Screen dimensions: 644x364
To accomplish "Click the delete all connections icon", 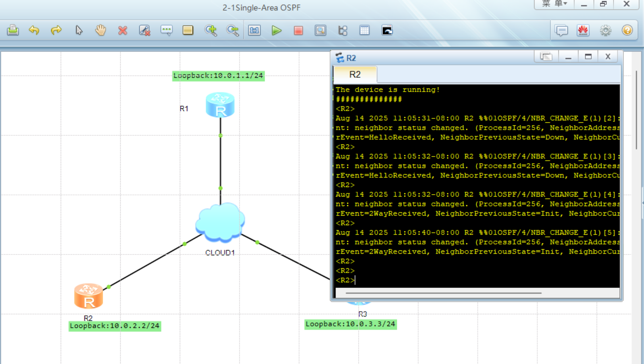I will point(144,30).
